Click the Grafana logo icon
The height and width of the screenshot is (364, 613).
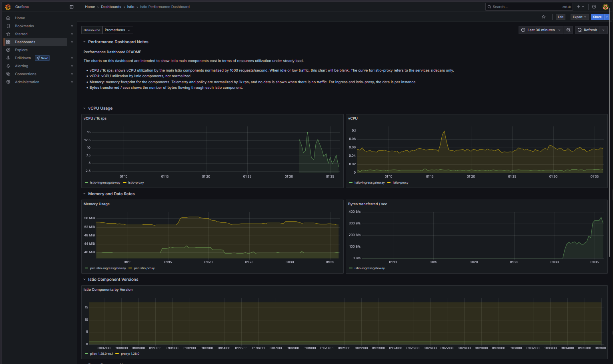8,7
